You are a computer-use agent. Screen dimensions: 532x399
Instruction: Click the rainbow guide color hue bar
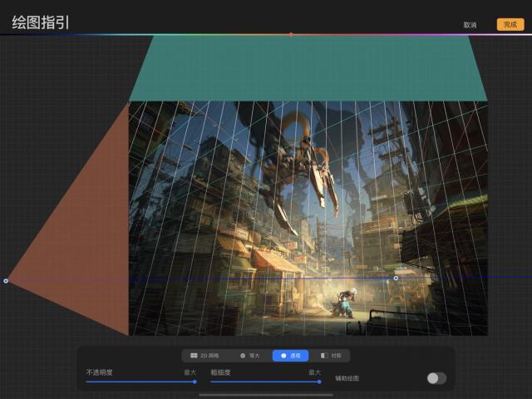[x=266, y=35]
